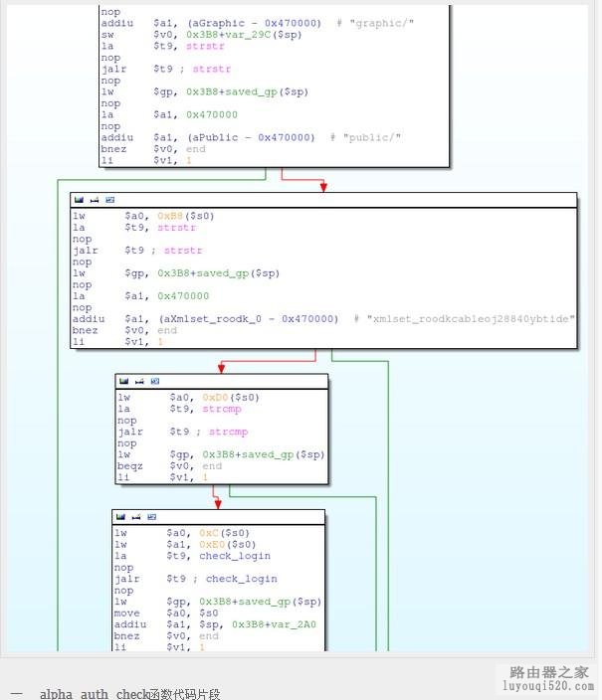Click the edit pencil icon on the xmlset strstr node
Screen dimensions: 602x700
coord(95,200)
